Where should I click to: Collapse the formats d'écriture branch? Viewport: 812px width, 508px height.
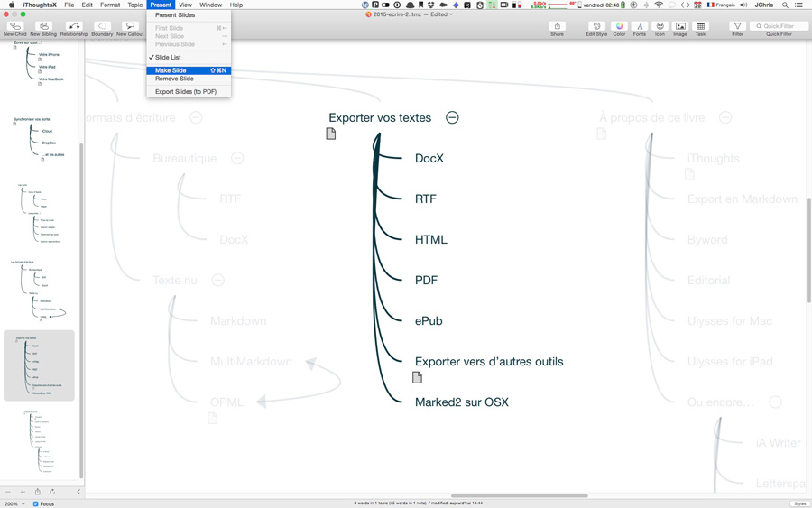196,117
